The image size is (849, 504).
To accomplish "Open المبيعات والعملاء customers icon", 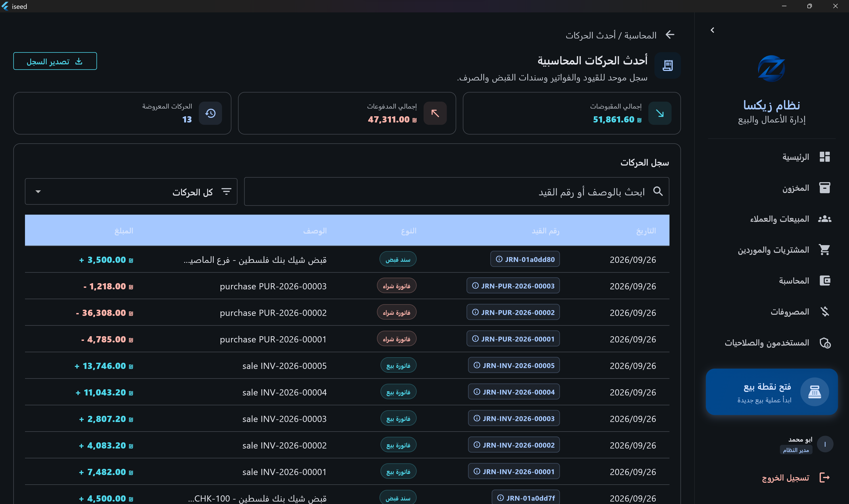I will (x=824, y=219).
